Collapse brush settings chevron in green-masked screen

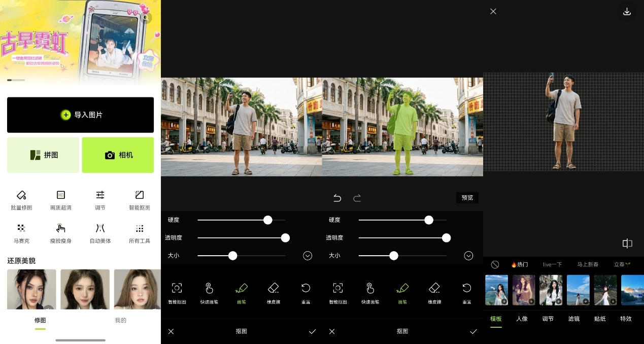pos(468,256)
